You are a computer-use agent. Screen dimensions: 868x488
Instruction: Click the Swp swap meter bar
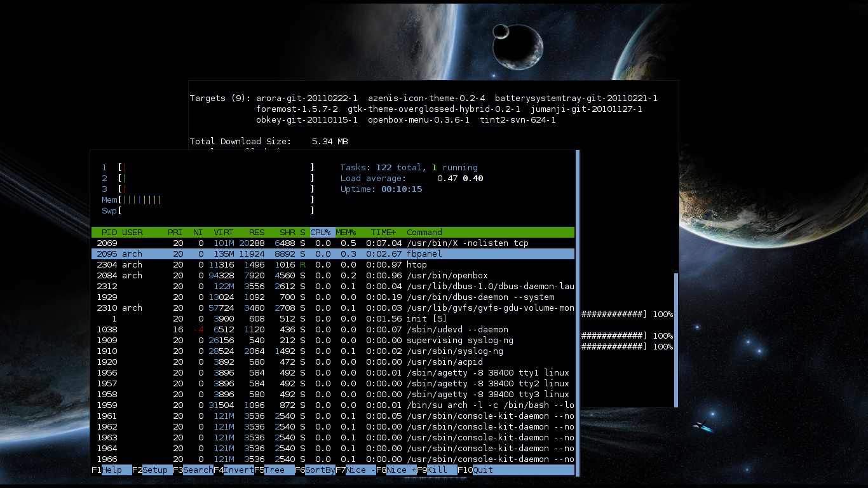pyautogui.click(x=208, y=211)
